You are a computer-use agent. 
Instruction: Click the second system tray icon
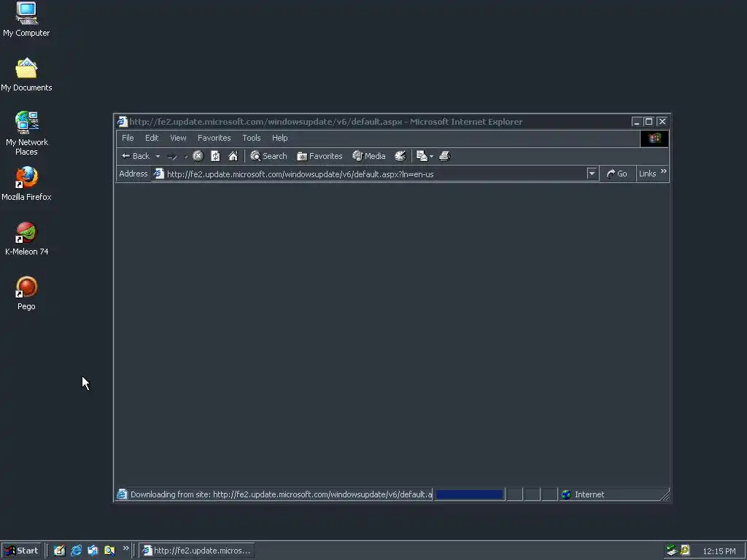[x=685, y=550]
